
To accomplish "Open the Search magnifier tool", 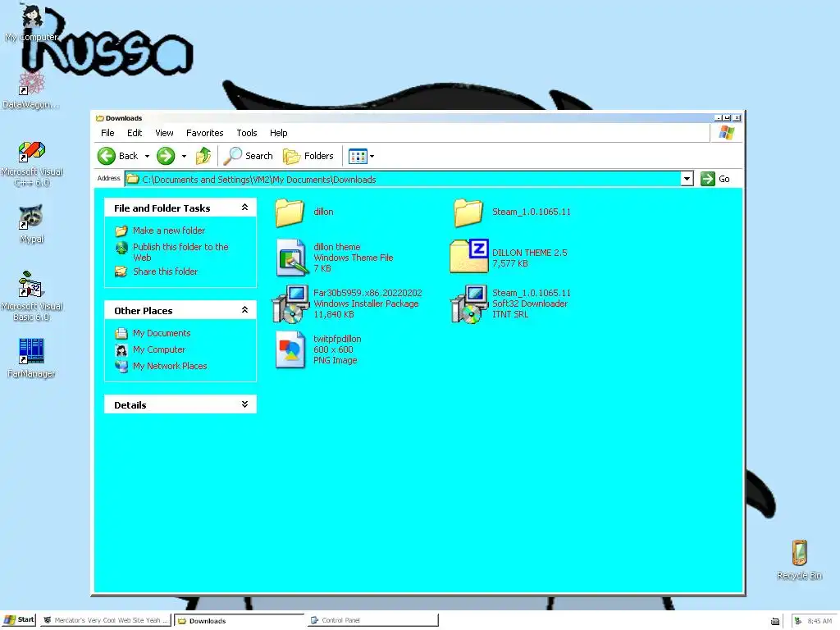I will (249, 156).
